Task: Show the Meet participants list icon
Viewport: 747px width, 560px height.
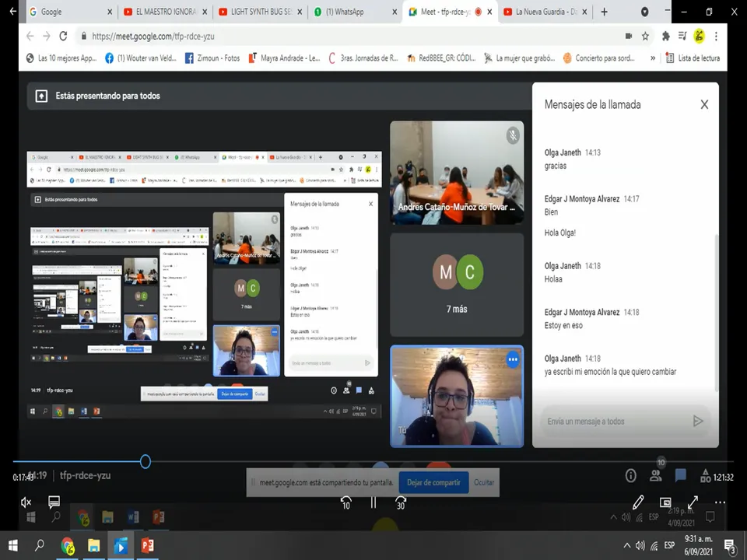Action: 656,475
